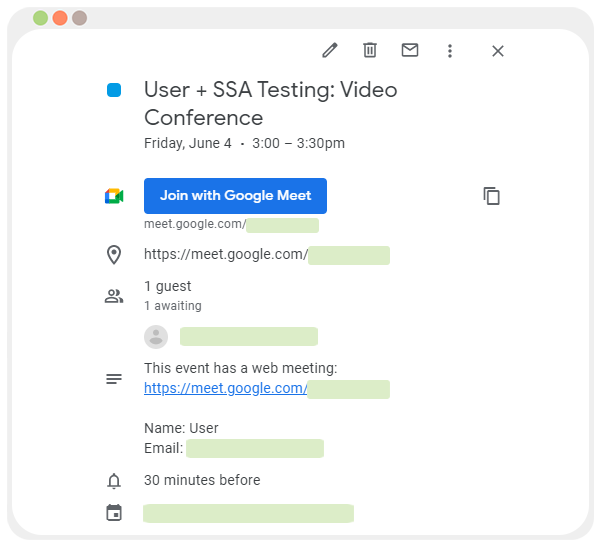Click the https://meet.google.com/ location text
600x552 pixels.
pos(226,254)
